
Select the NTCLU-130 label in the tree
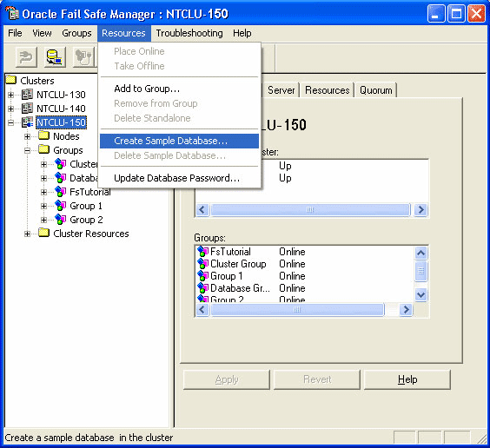point(61,95)
